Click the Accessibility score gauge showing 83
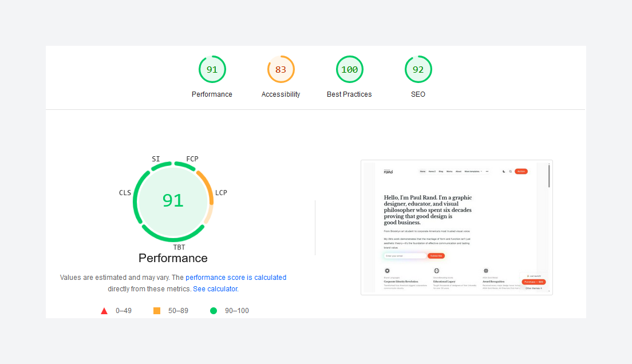Image resolution: width=632 pixels, height=364 pixels. pyautogui.click(x=281, y=70)
